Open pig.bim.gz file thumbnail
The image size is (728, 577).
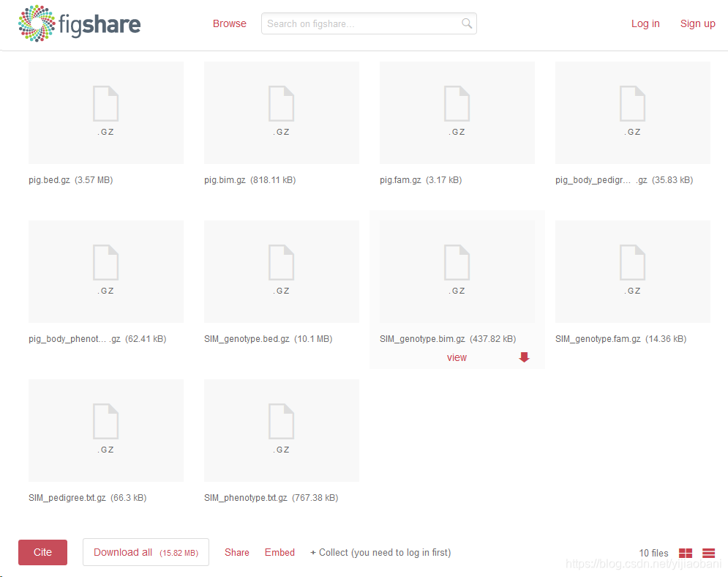point(282,113)
